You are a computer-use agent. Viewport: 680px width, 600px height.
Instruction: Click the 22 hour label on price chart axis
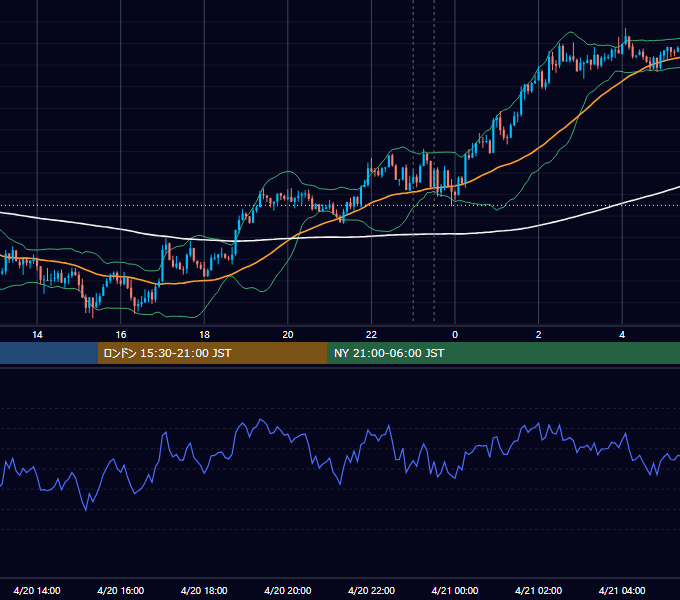(371, 335)
